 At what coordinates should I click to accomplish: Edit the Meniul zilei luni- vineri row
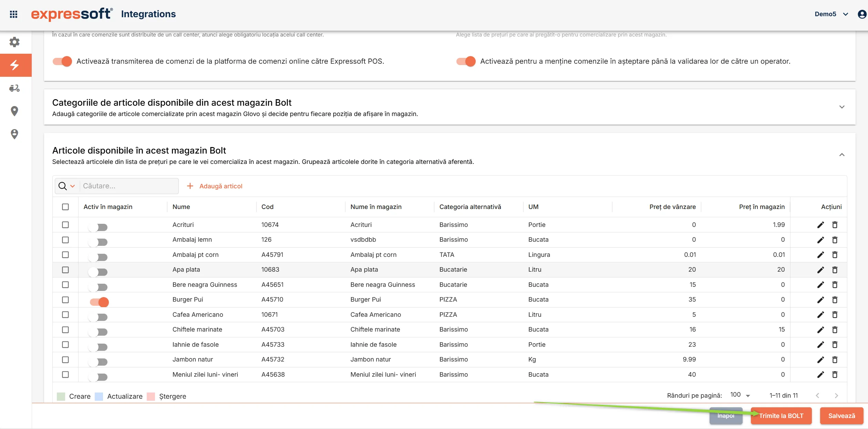pos(821,375)
